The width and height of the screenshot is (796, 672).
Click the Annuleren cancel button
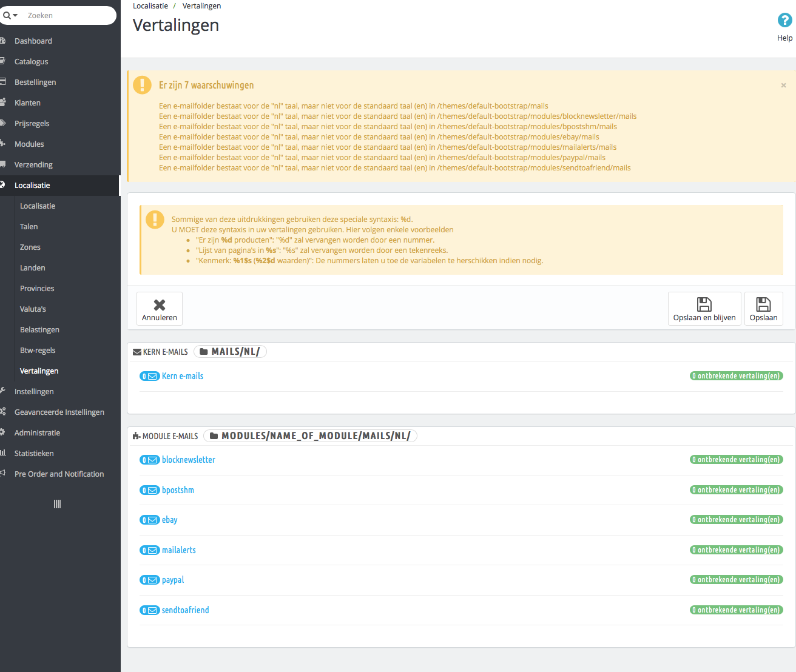click(x=160, y=309)
